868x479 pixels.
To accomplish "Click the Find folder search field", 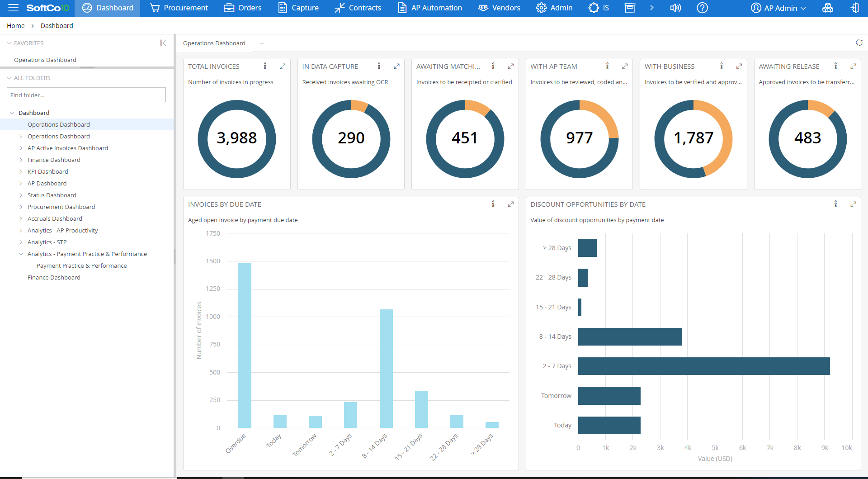I will click(86, 95).
